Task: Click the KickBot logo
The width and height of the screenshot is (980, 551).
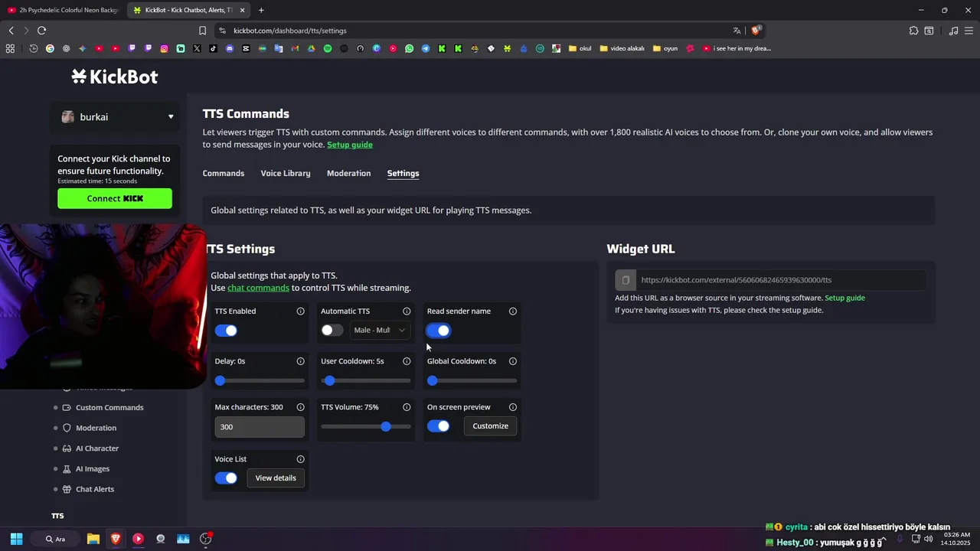Action: (x=115, y=77)
